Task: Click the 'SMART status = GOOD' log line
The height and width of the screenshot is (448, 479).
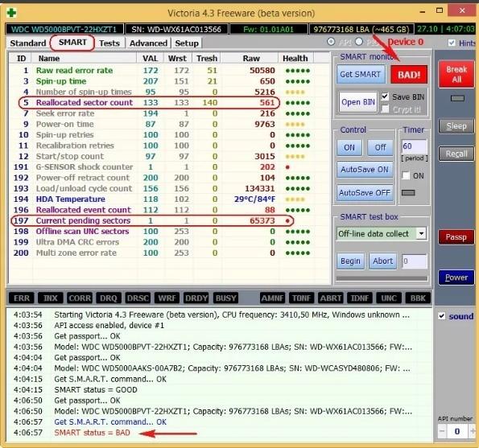Action: coord(96,390)
